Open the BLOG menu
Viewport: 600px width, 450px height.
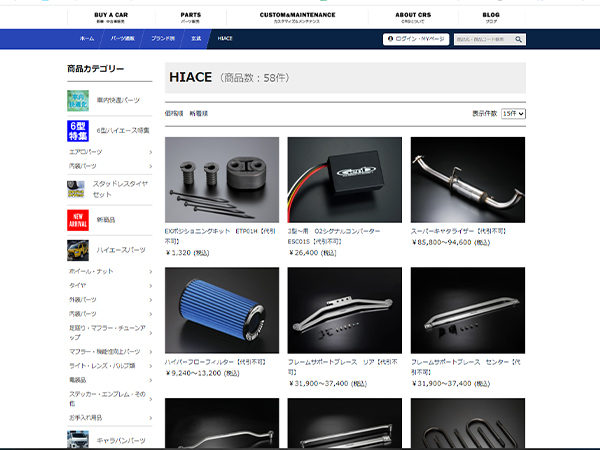(491, 17)
